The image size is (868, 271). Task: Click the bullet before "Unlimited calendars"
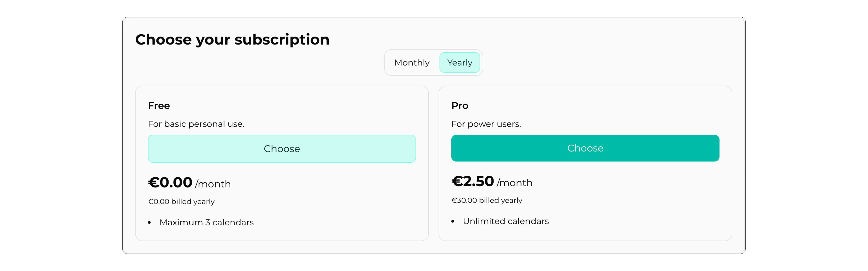452,221
